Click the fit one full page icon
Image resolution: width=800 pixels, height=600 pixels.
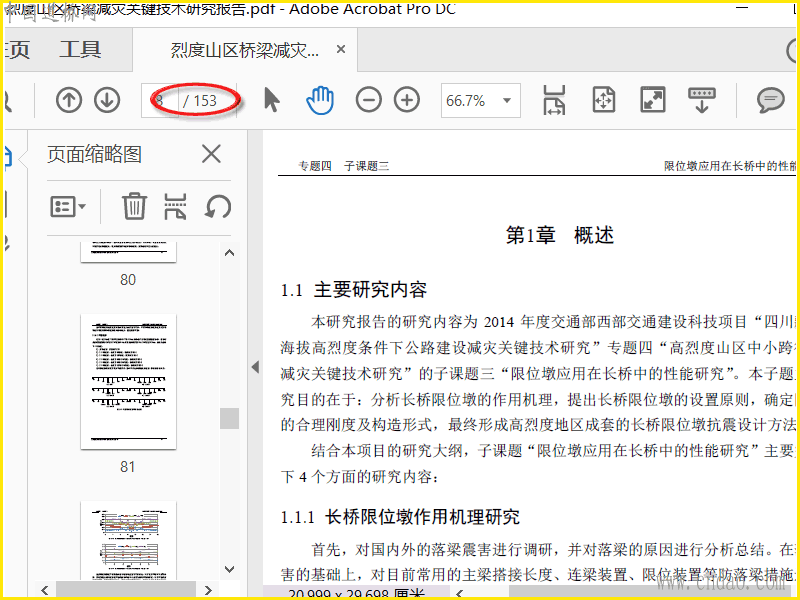tap(604, 100)
